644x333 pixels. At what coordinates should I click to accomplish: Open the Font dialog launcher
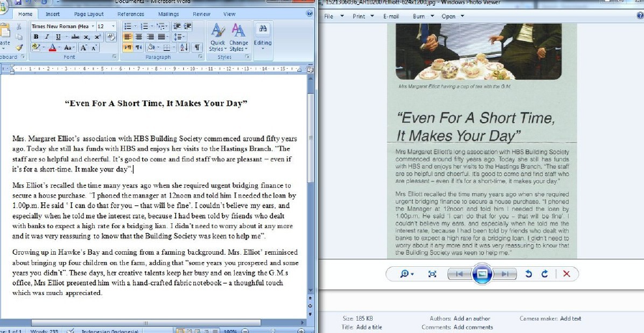114,57
